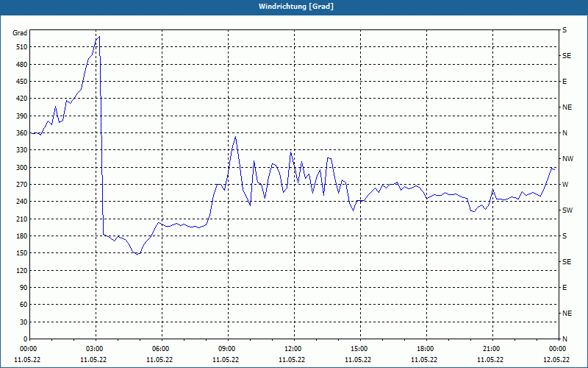Click the "00:00" label above 12.05.22
588x368 pixels.
(x=557, y=349)
